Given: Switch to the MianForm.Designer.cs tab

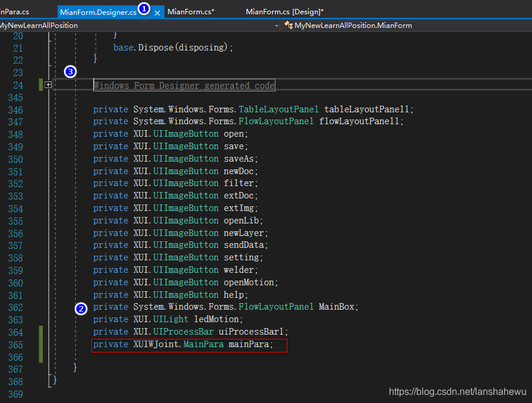Looking at the screenshot, I should [98, 12].
